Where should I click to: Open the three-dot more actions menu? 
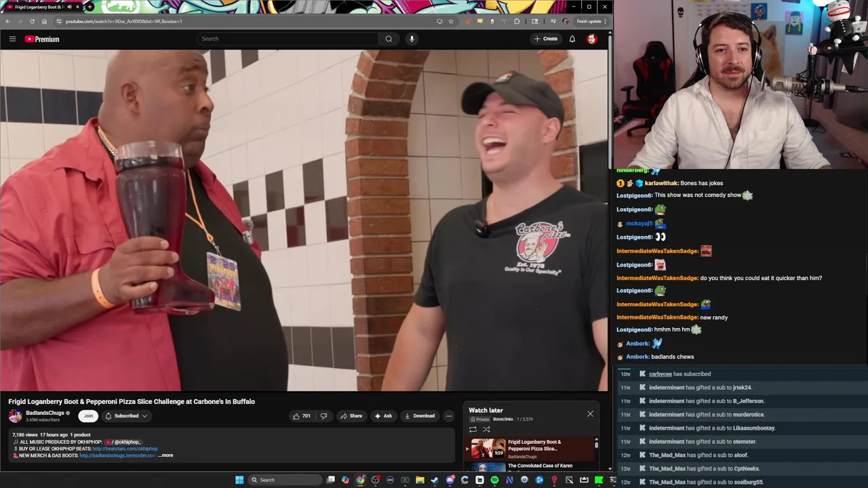pyautogui.click(x=448, y=415)
